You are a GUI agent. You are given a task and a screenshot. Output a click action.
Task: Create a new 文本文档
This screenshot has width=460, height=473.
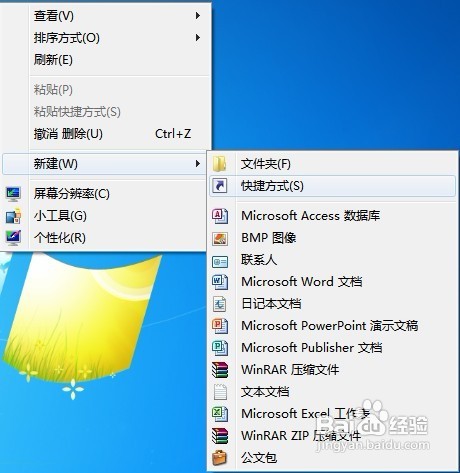(332, 392)
